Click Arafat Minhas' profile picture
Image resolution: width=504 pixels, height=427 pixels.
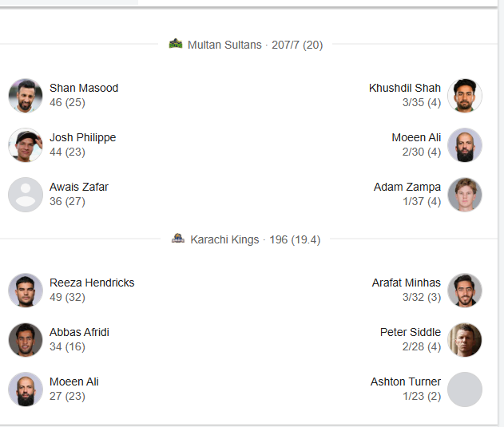465,291
